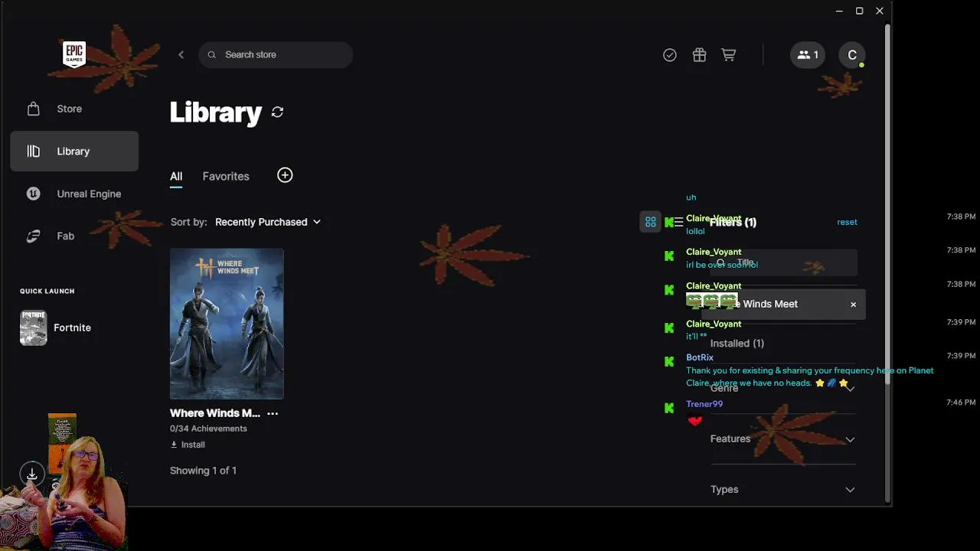980x551 pixels.
Task: Select the All tab
Action: pos(176,176)
